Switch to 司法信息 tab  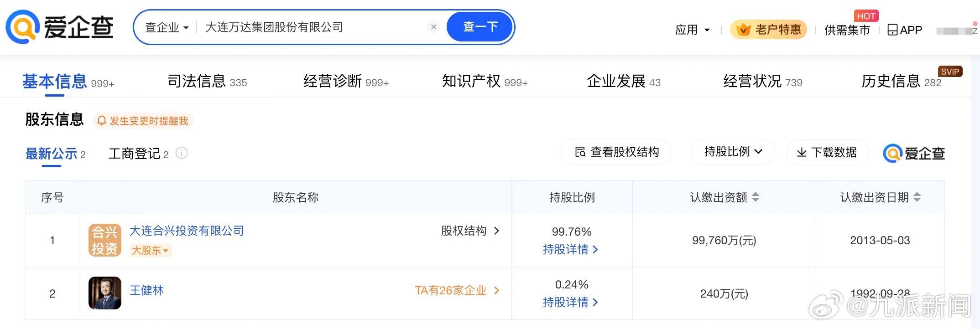[x=207, y=81]
